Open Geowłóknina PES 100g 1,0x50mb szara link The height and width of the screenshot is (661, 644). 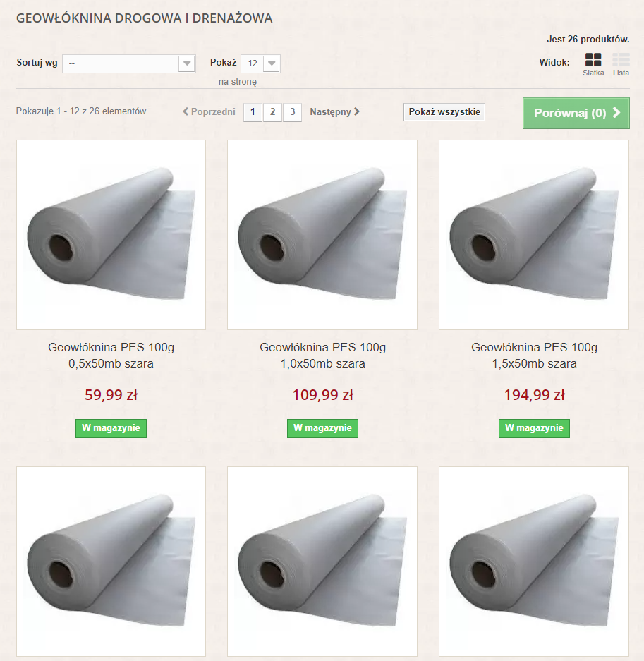point(322,356)
